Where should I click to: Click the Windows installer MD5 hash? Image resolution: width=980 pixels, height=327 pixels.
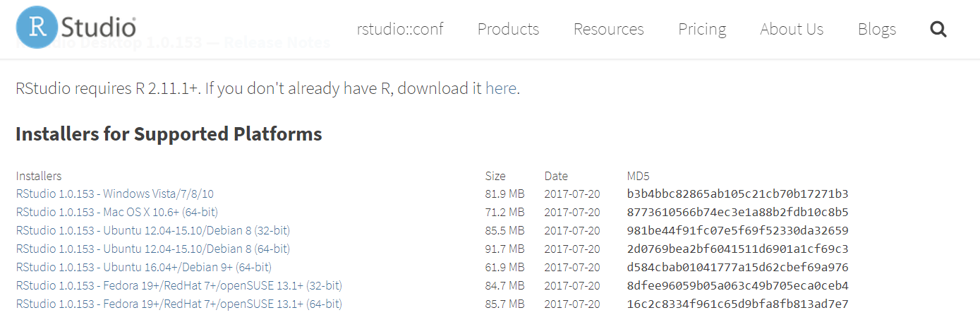point(737,194)
